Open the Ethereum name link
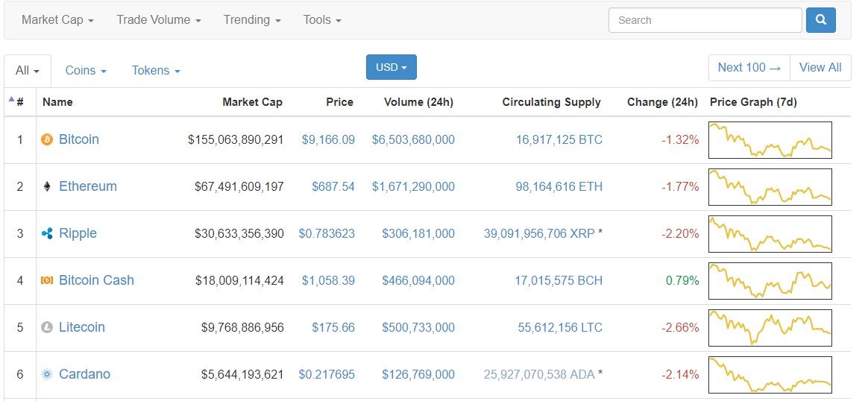The height and width of the screenshot is (401, 868). tap(88, 186)
